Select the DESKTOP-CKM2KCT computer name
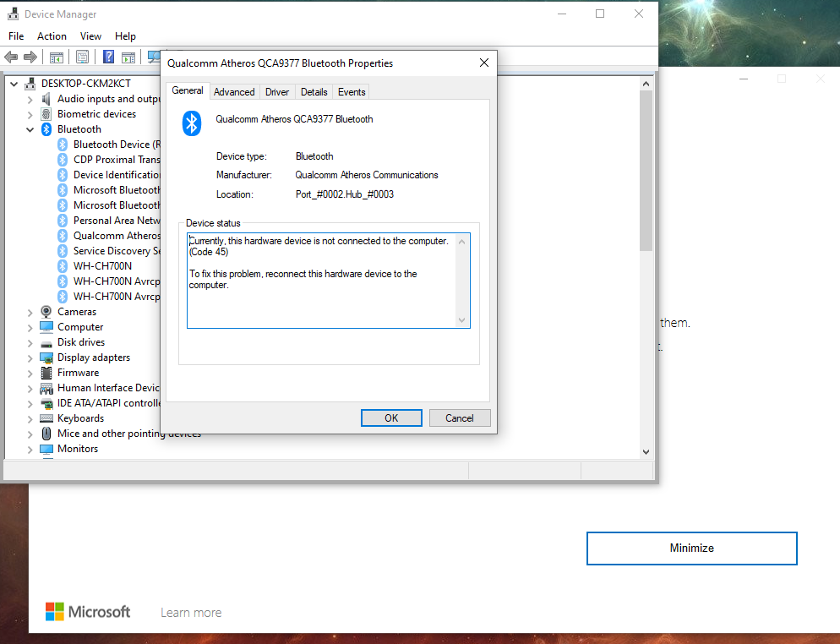840x644 pixels. click(85, 84)
